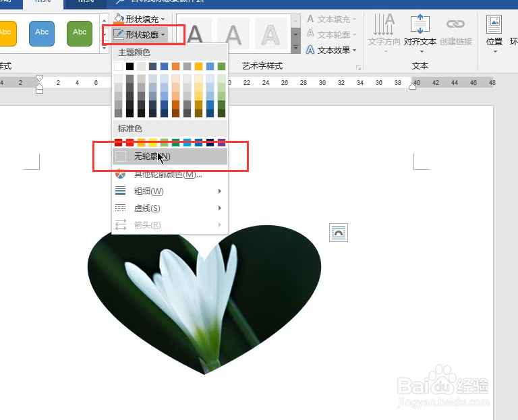Collapse the Shape Outline (形状轮廓) dropdown arrow
The width and height of the screenshot is (518, 420).
tap(163, 34)
